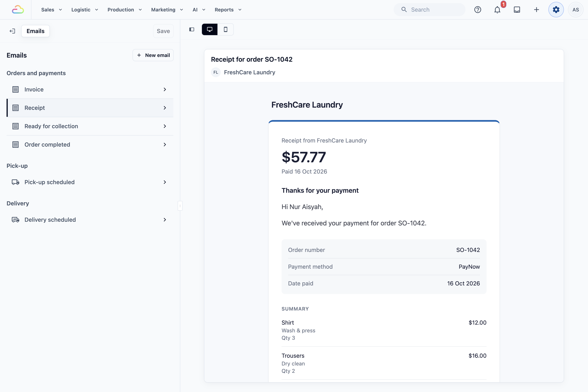
Task: Click the New email button
Action: tap(153, 55)
